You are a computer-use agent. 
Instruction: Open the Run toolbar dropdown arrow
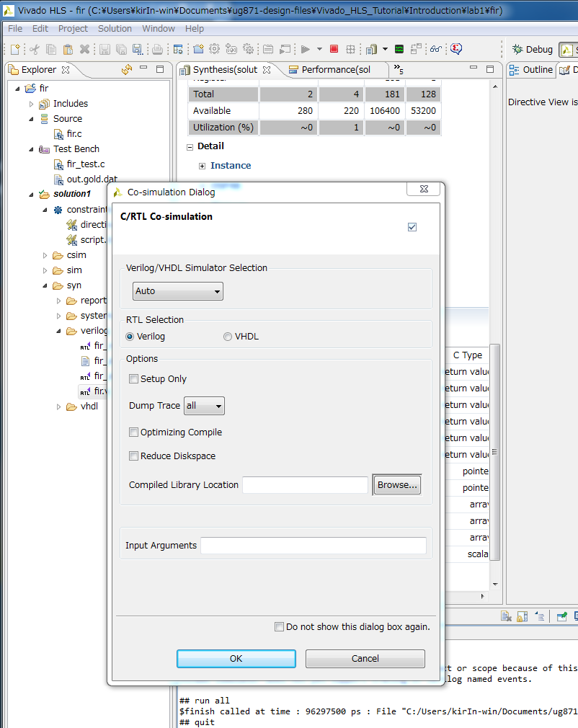319,49
